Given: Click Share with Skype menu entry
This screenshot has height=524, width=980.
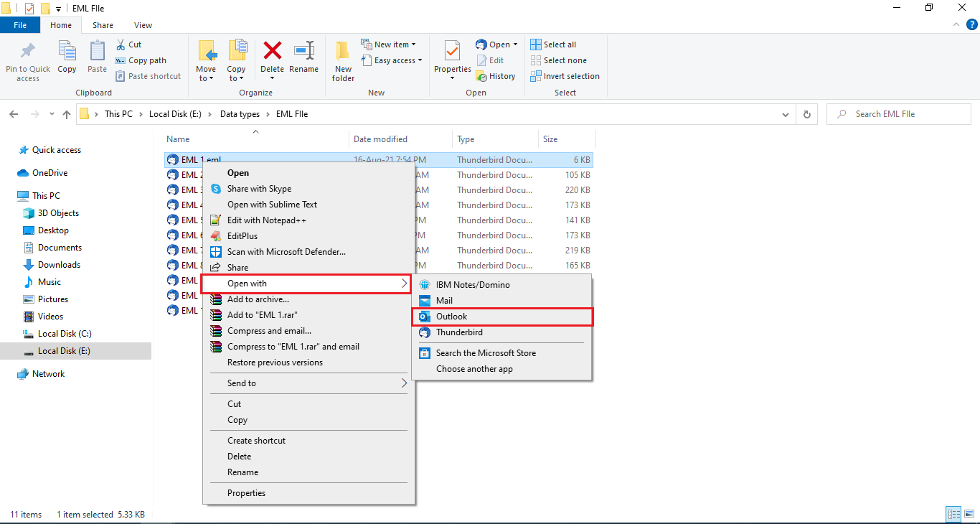Looking at the screenshot, I should [x=309, y=189].
